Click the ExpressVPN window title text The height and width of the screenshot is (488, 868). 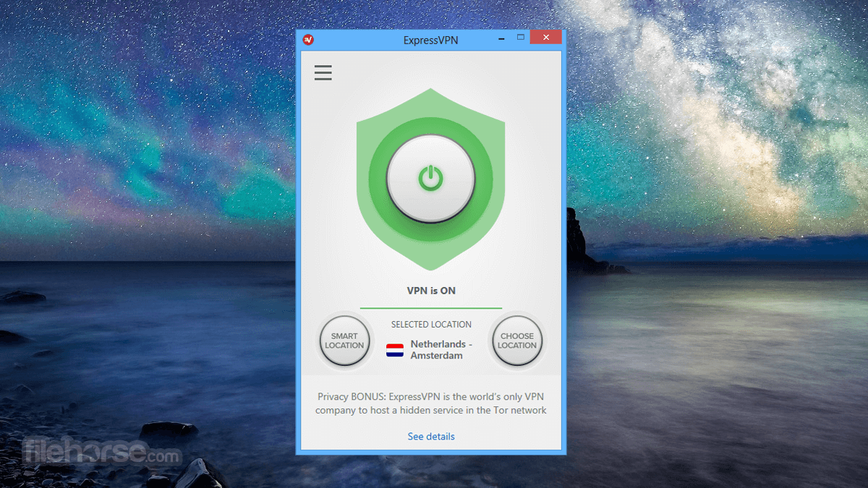pyautogui.click(x=430, y=40)
